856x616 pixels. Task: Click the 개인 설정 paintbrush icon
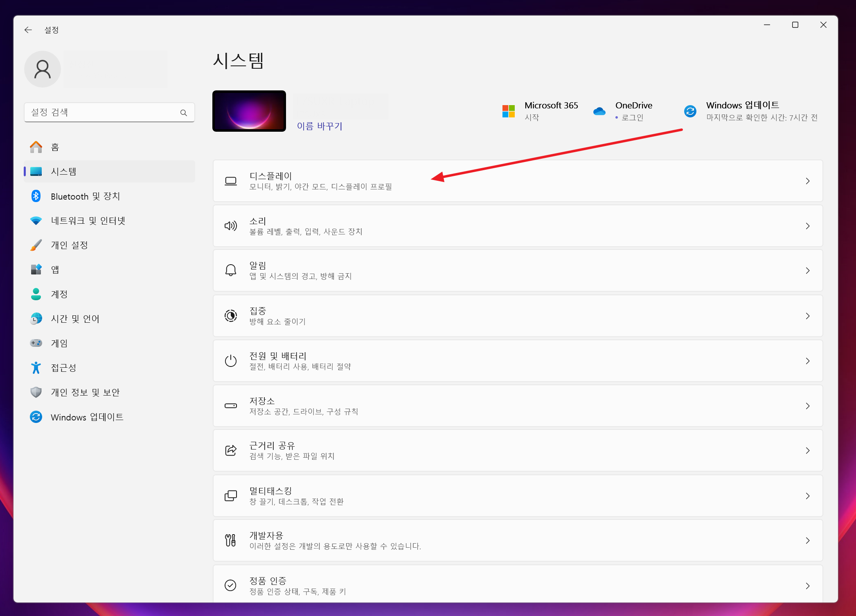pyautogui.click(x=36, y=245)
